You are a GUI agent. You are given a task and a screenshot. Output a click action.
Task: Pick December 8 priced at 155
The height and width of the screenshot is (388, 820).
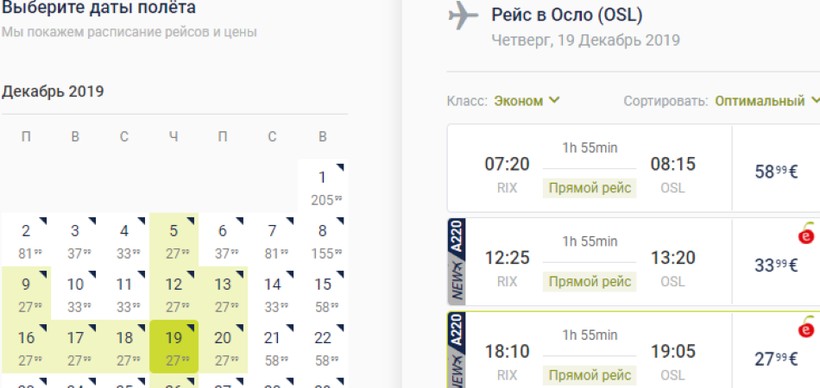(323, 239)
